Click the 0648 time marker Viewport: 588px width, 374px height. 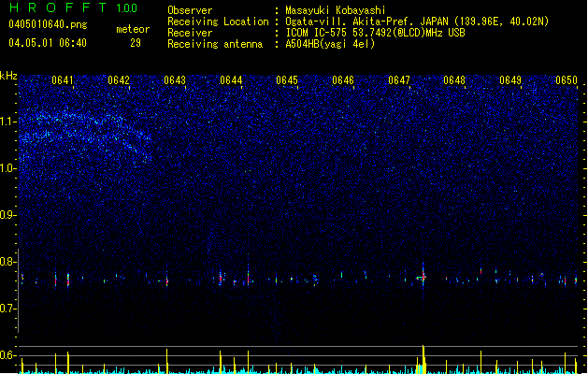pos(454,80)
